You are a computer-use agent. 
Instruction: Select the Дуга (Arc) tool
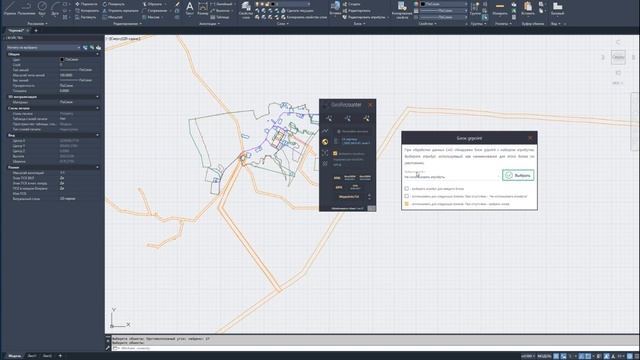[x=55, y=8]
